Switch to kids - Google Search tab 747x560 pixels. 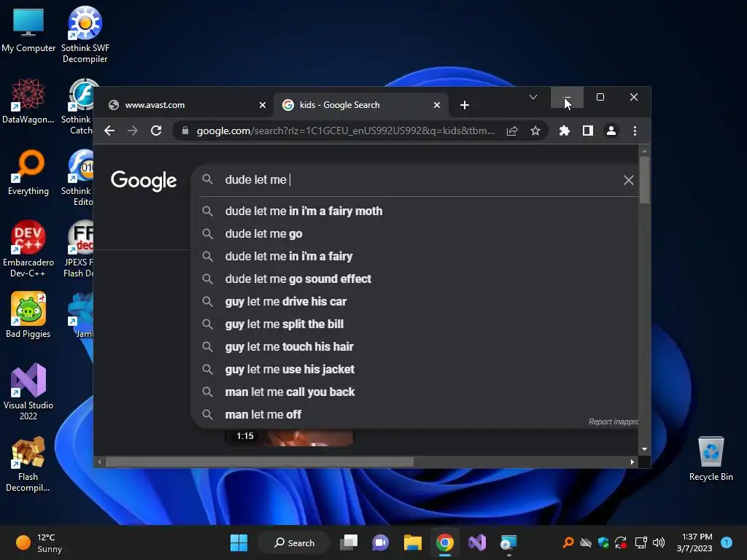coord(360,105)
